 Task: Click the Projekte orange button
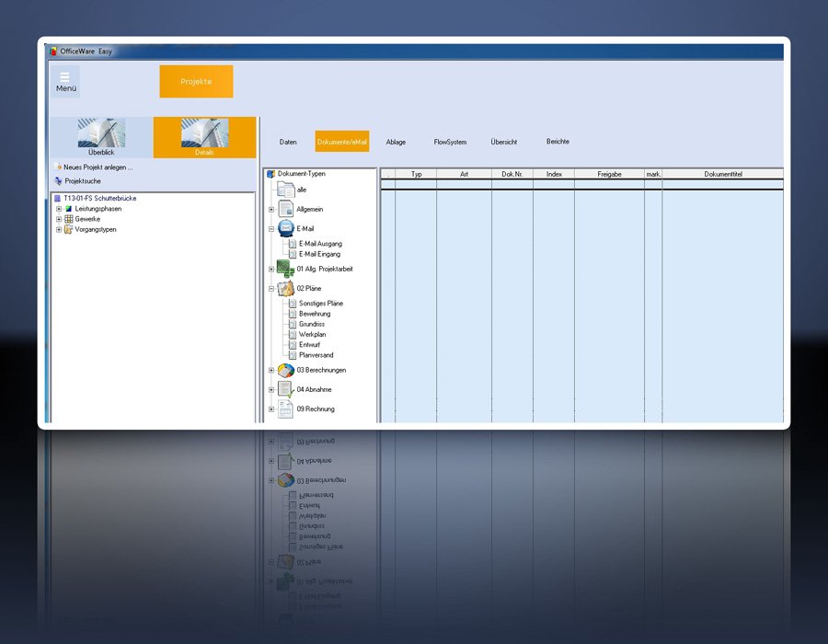tap(196, 81)
